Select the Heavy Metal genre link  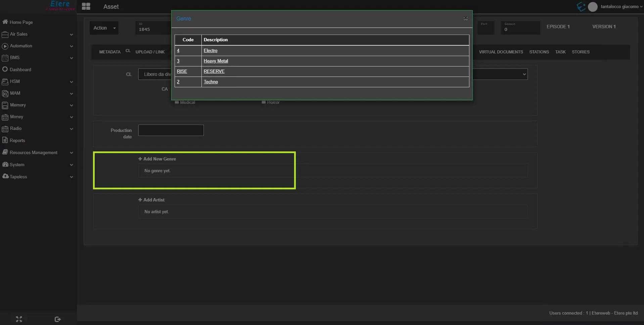pos(216,61)
